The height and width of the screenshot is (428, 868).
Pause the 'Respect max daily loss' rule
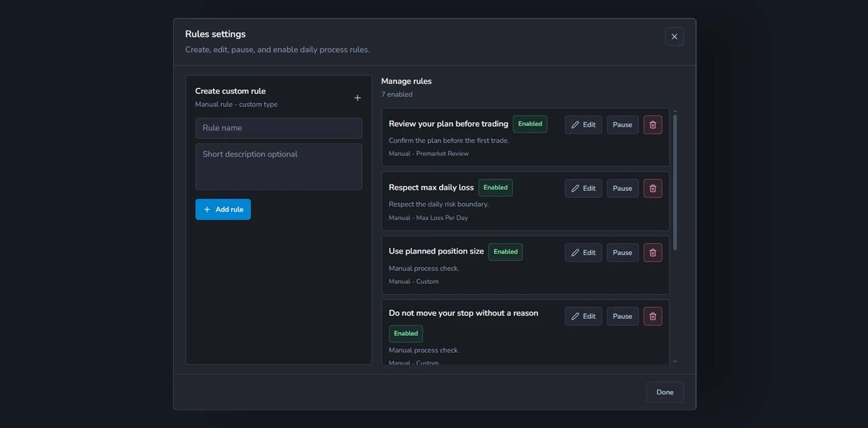622,188
